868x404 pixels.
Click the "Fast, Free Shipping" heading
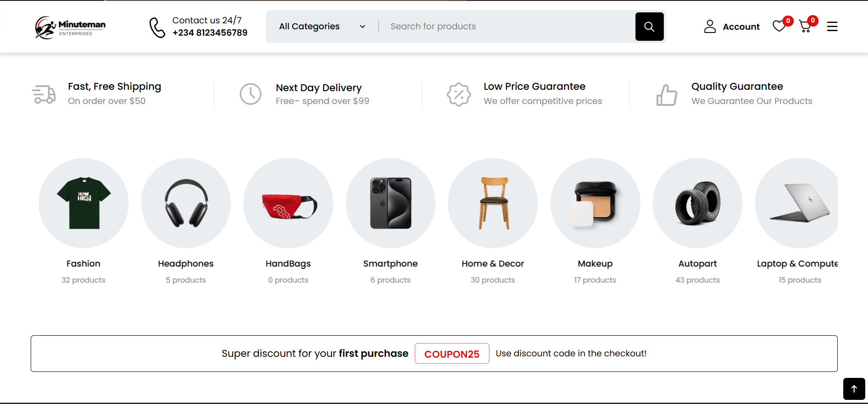coord(114,87)
